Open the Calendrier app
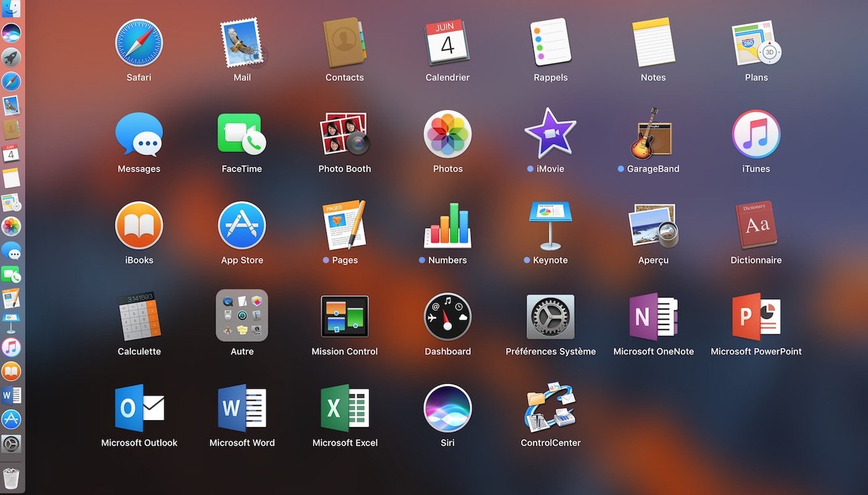The width and height of the screenshot is (868, 495). click(x=448, y=43)
